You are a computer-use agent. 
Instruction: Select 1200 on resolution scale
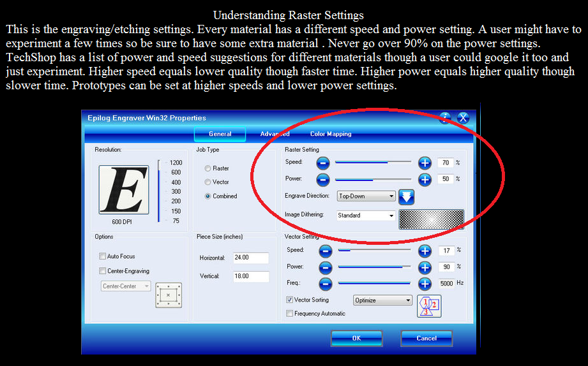click(176, 163)
